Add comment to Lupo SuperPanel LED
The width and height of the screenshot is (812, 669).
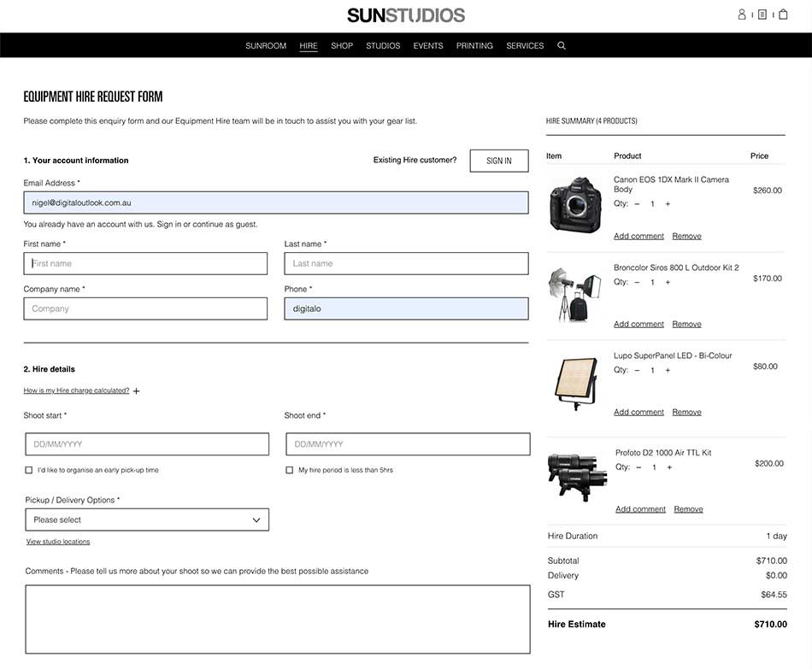[638, 412]
